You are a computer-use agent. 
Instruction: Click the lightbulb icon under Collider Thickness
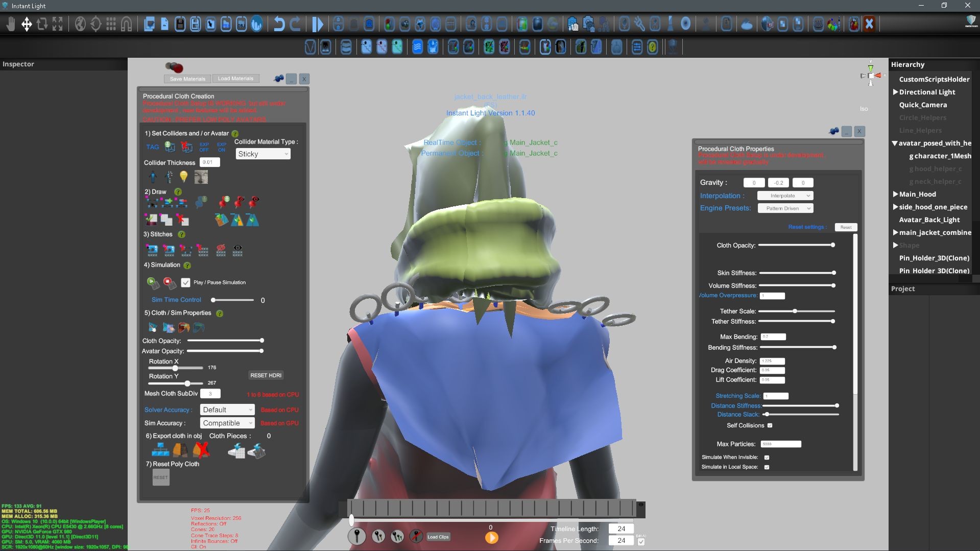[x=184, y=177]
